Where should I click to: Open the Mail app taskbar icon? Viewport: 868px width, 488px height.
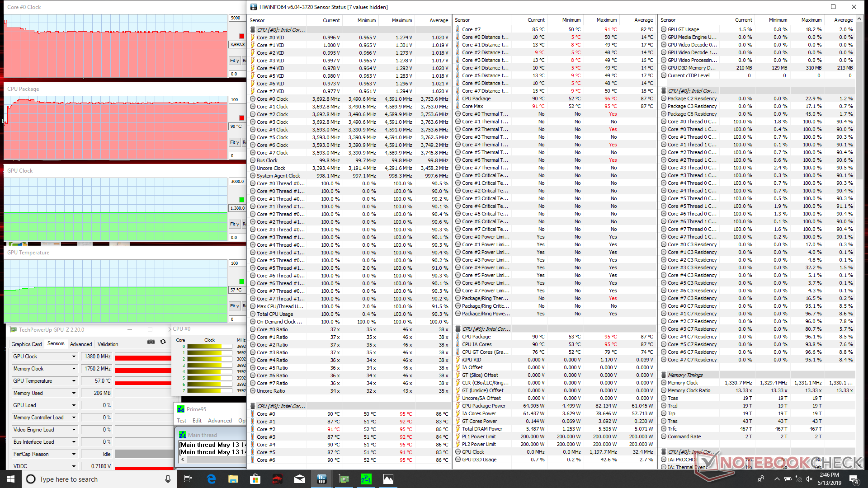[x=299, y=479]
